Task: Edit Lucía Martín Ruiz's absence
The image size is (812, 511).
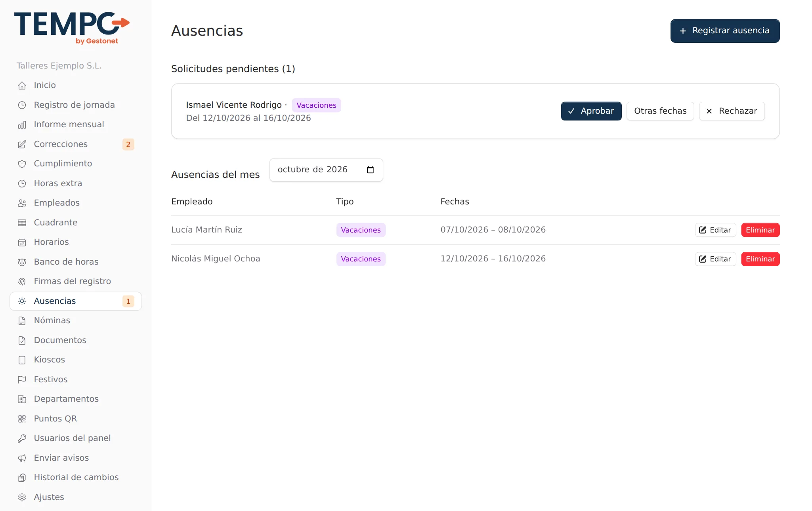Action: (715, 230)
